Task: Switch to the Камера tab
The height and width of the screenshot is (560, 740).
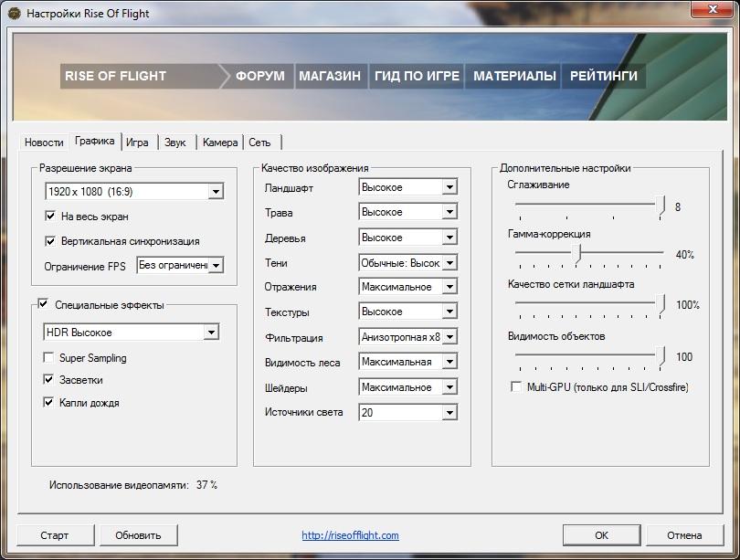Action: click(x=220, y=143)
